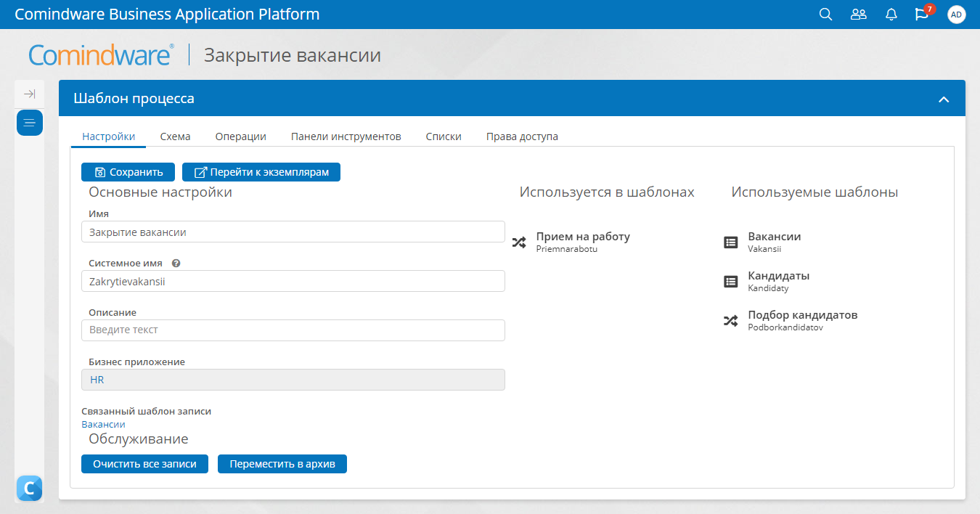Click the process icon beside Прием на работу
The image size is (980, 514).
tap(519, 242)
